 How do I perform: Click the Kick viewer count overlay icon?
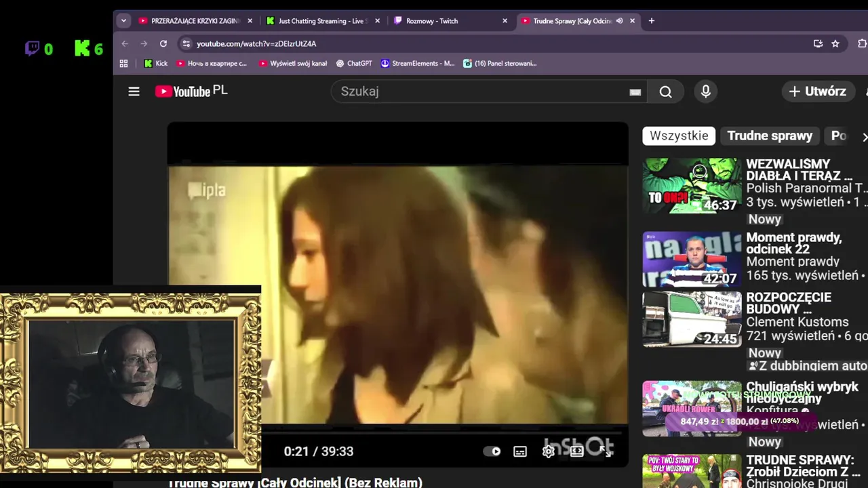82,49
